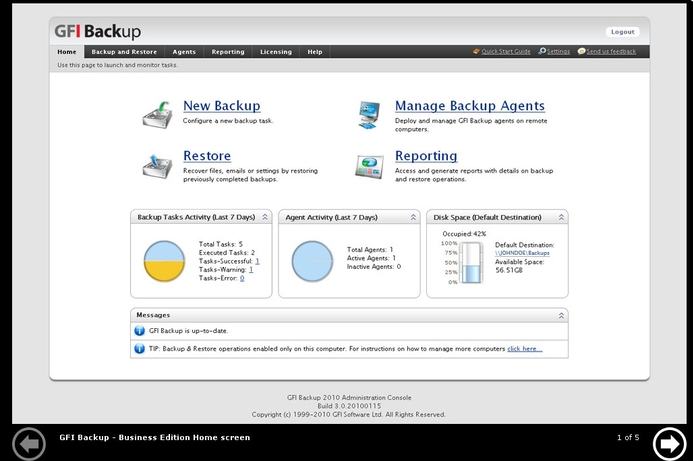693x461 pixels.
Task: Click the 'Occupied: 42%' label
Action: (x=464, y=234)
